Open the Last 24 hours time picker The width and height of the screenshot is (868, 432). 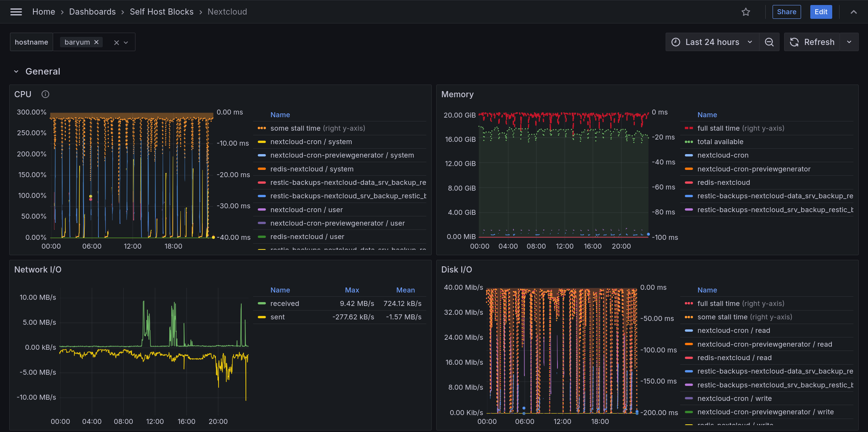click(712, 42)
